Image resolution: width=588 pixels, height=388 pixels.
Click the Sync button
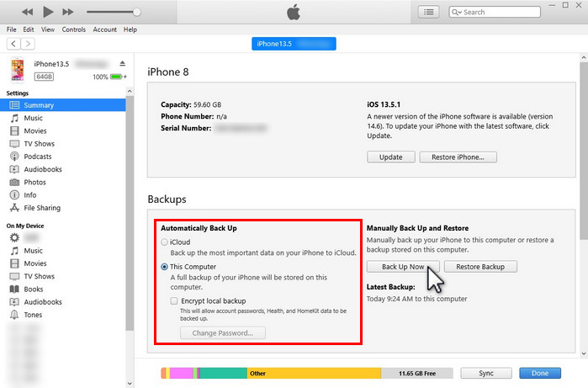[486, 373]
